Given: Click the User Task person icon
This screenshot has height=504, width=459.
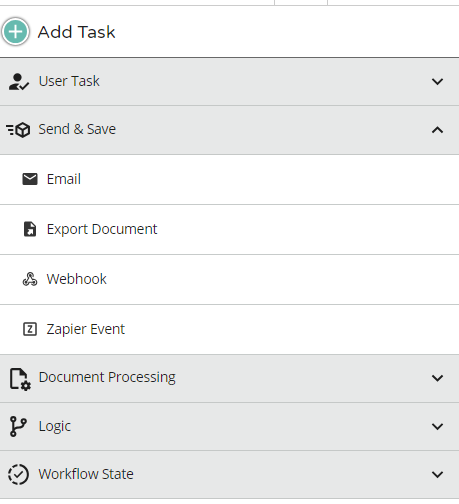Looking at the screenshot, I should (x=18, y=82).
